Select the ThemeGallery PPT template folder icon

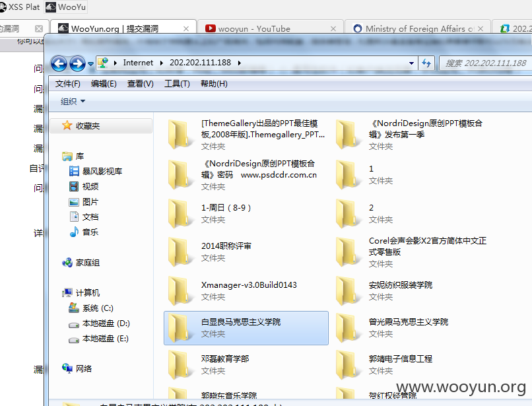(179, 135)
